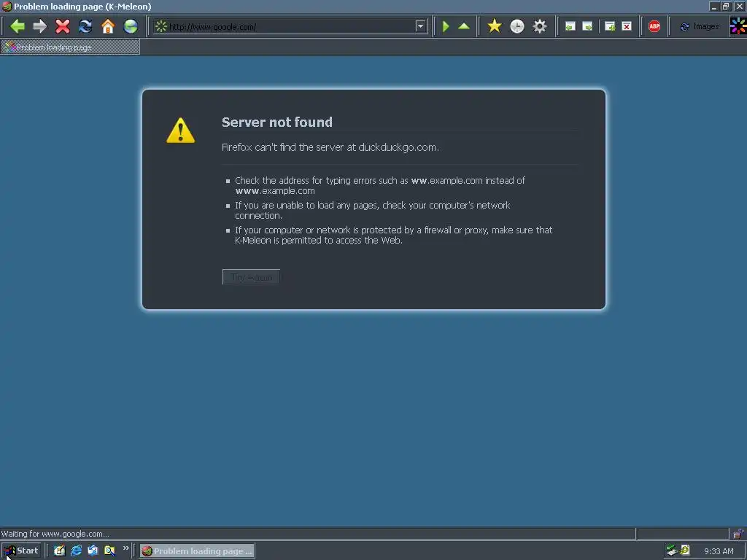Click the K-Meleon throbber icon

(738, 26)
